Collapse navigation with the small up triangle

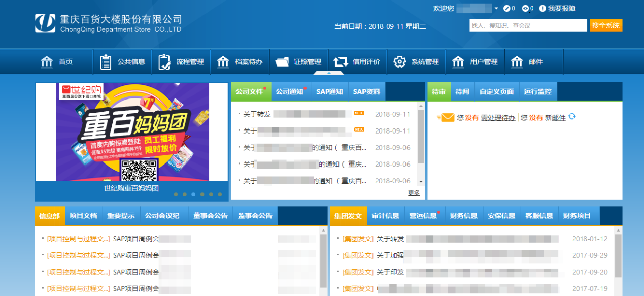329,73
